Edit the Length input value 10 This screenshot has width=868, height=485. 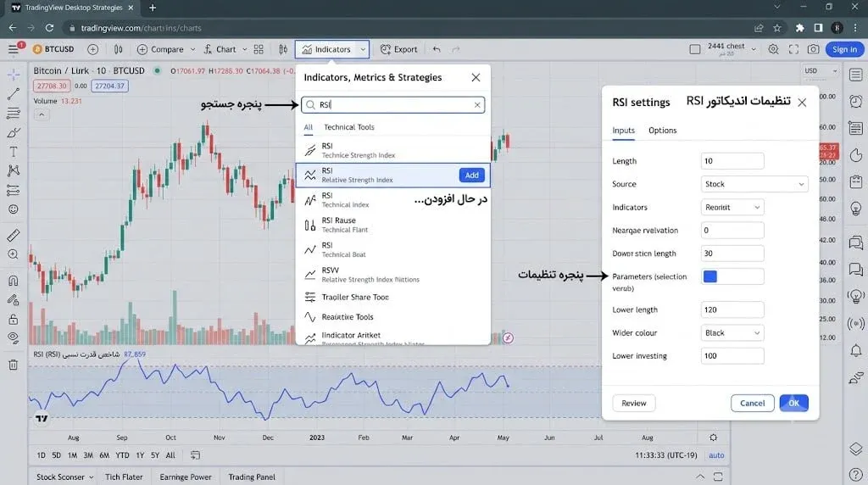(732, 161)
